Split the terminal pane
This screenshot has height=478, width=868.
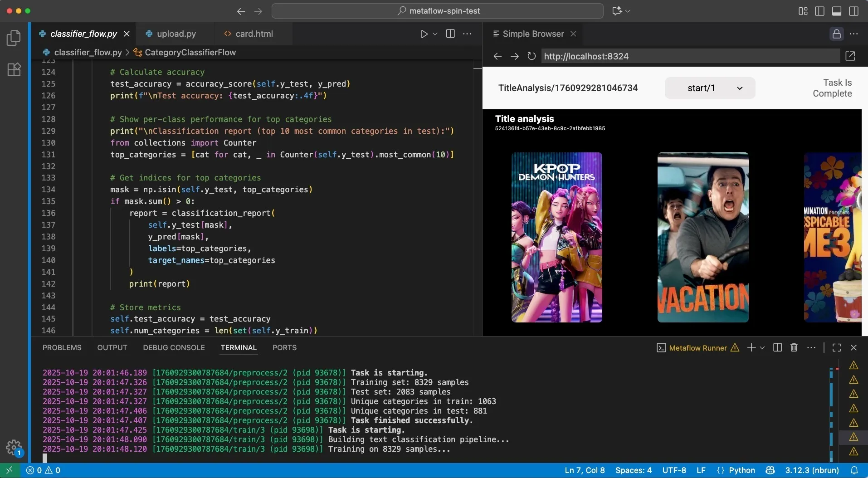(x=777, y=347)
